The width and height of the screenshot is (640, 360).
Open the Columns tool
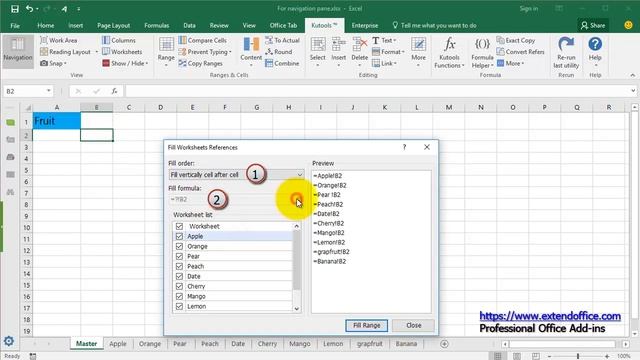pyautogui.click(x=118, y=40)
